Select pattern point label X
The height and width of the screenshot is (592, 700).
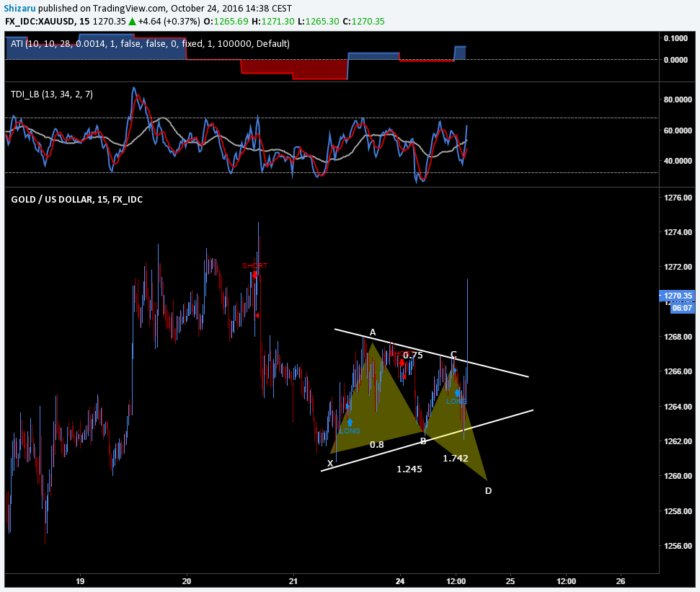[330, 464]
